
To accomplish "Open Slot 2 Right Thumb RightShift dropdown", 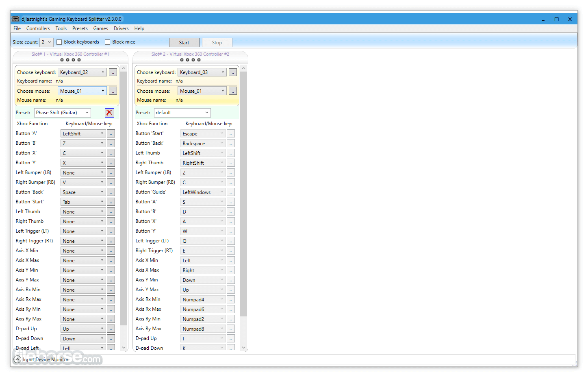I will pyautogui.click(x=203, y=163).
